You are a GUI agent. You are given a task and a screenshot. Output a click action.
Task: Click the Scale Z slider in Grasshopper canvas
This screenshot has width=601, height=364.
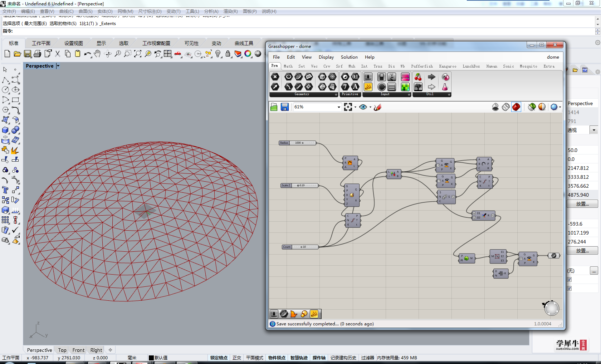pyautogui.click(x=299, y=185)
